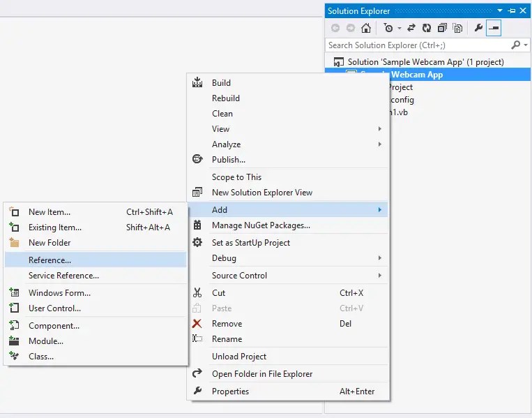Choose Unload Project
532x418 pixels.
239,357
